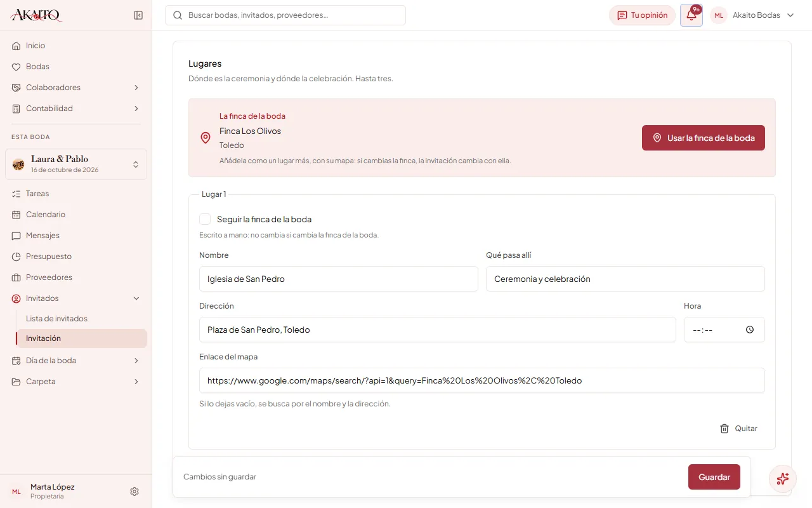Edit the Qué pasa allí field
Image resolution: width=812 pixels, height=508 pixels.
click(x=625, y=279)
